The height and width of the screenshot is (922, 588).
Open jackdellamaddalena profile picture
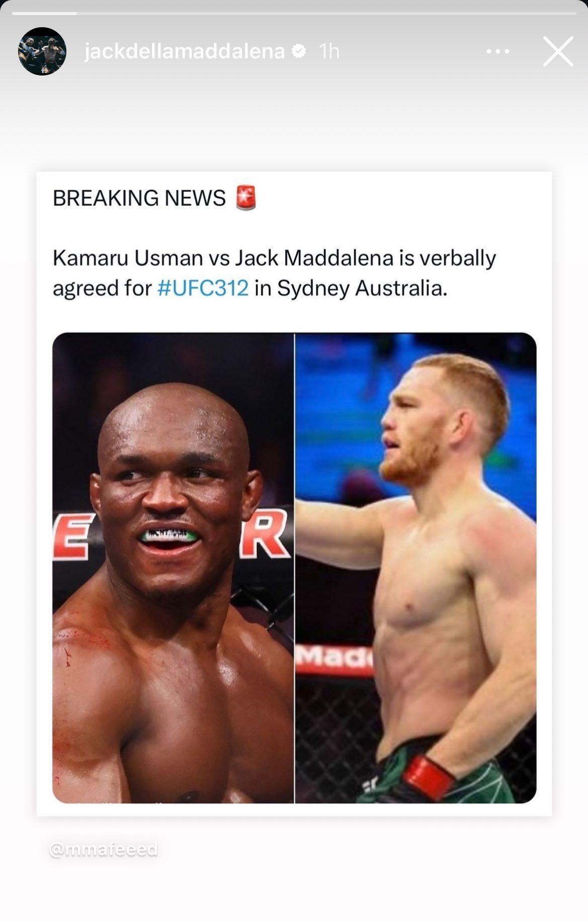click(x=42, y=51)
